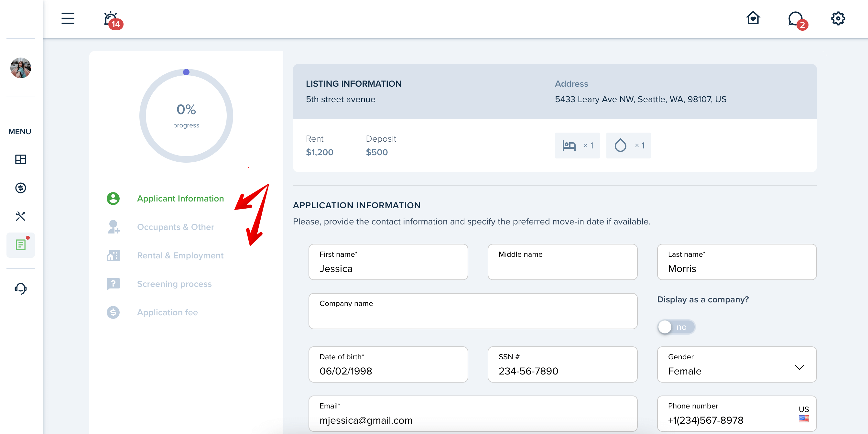Click the Phone number field
Viewport: 868px width, 434px height.
[x=737, y=413]
